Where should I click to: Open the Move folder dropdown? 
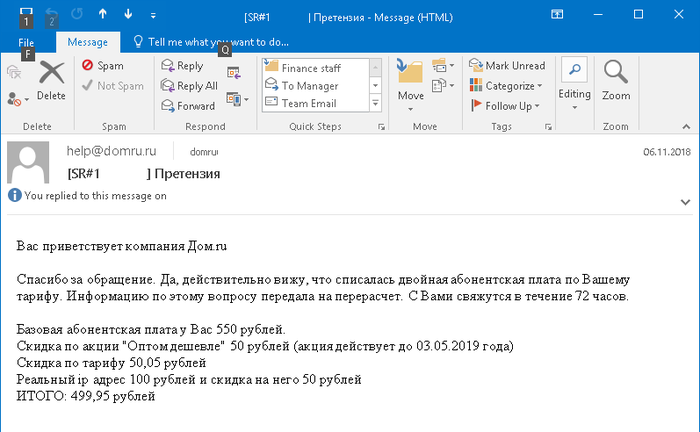[411, 85]
